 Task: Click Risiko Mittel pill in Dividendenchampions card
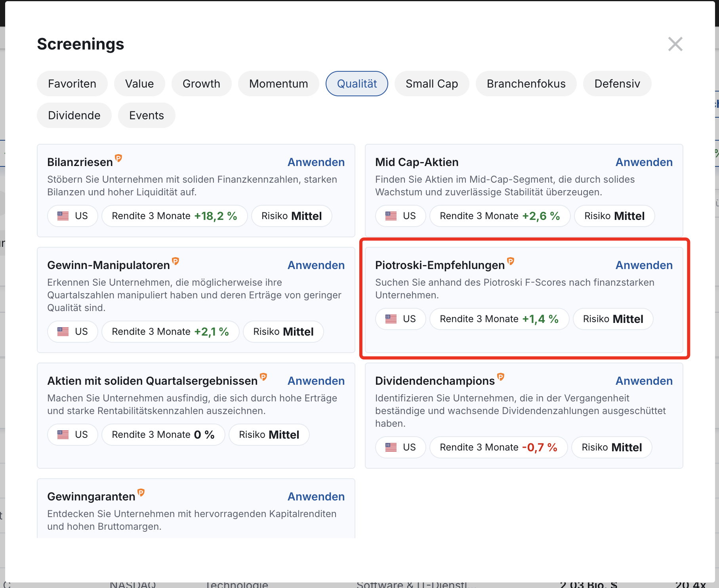(612, 447)
